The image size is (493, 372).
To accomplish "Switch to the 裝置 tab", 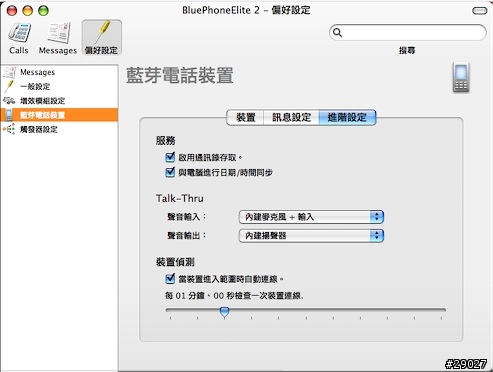I will coord(245,117).
